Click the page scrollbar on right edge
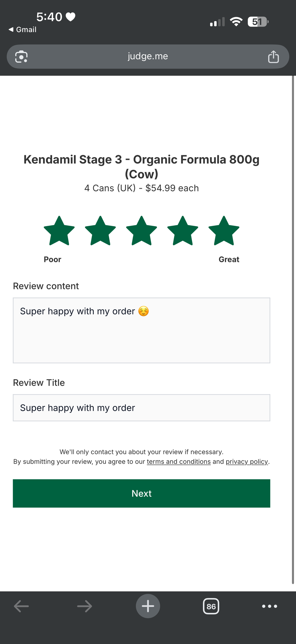The image size is (296, 644). click(293, 330)
